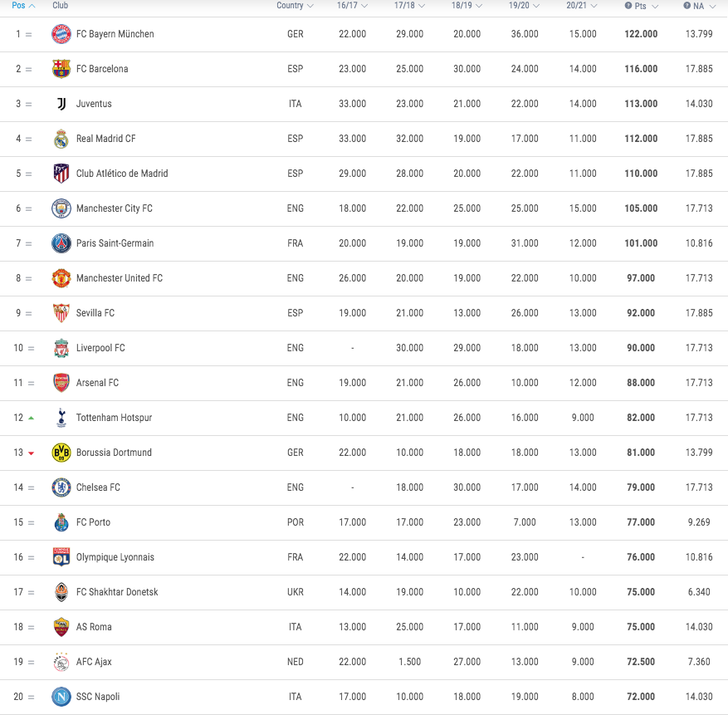Expand the 16/17 season column chevron
The image size is (728, 715).
[364, 6]
